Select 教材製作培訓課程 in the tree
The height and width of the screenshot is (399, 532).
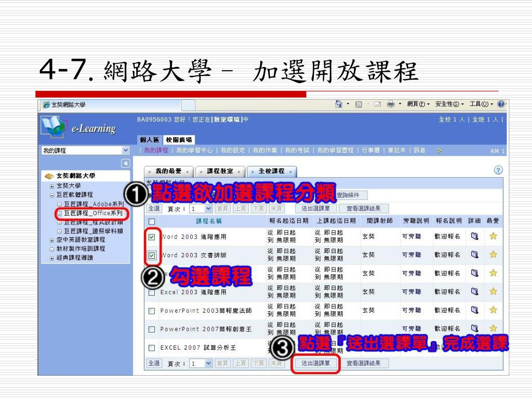pos(81,249)
